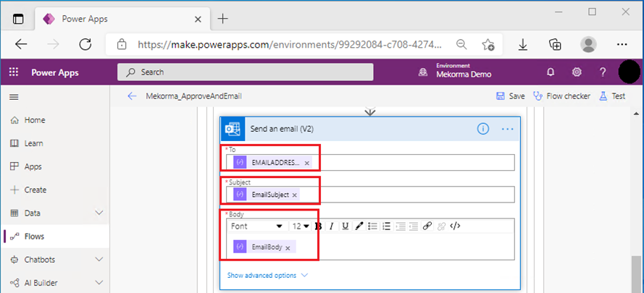Click the zoom out magnifier in address bar
The width and height of the screenshot is (644, 293).
[461, 44]
